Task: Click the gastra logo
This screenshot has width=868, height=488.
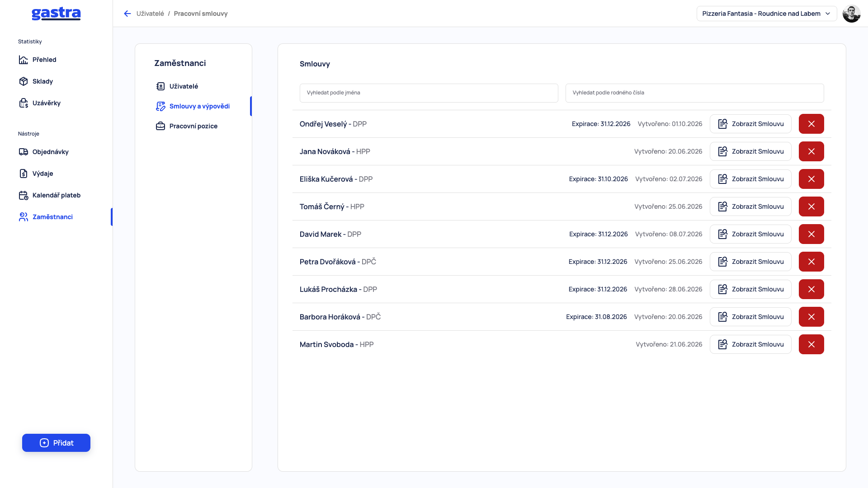Action: tap(56, 14)
